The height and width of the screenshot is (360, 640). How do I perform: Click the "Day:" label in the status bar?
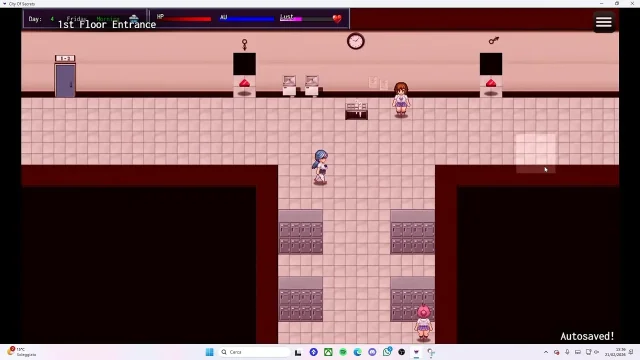pyautogui.click(x=35, y=19)
